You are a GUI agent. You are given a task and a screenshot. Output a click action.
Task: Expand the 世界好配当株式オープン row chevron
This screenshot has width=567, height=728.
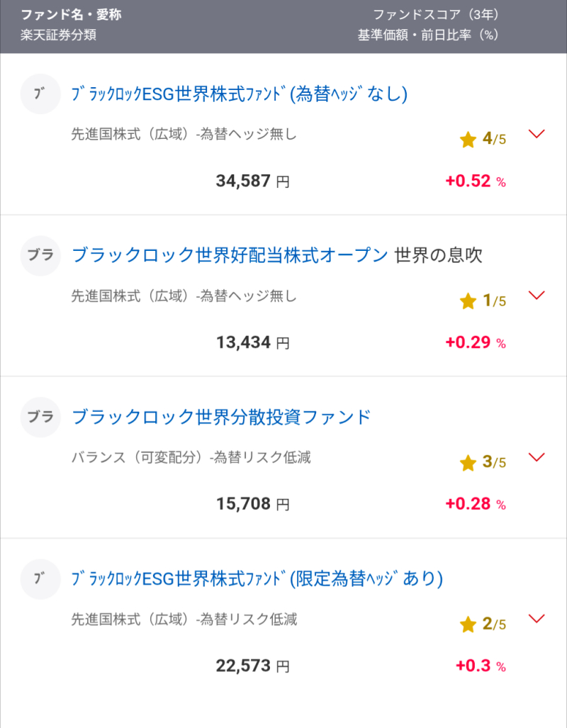(x=537, y=296)
